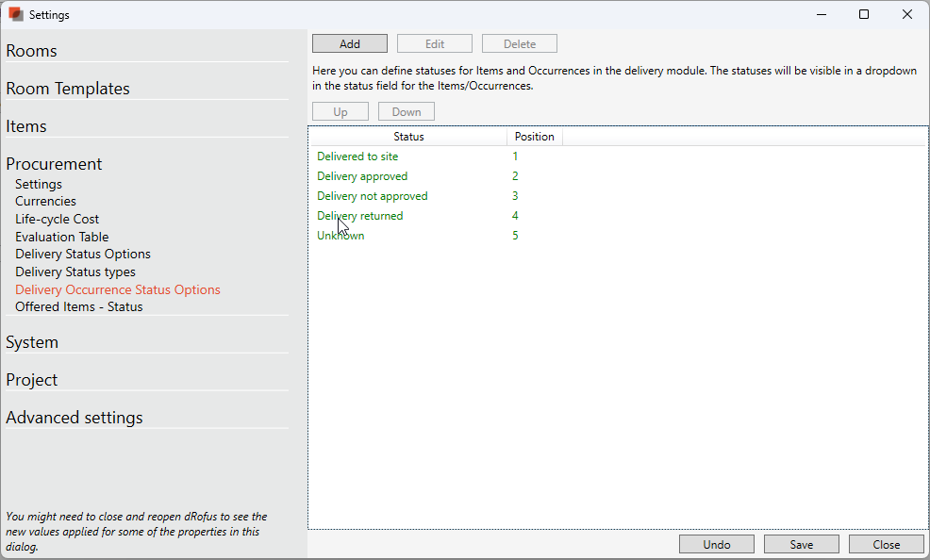
Task: Expand the Items settings section
Action: pos(26,126)
